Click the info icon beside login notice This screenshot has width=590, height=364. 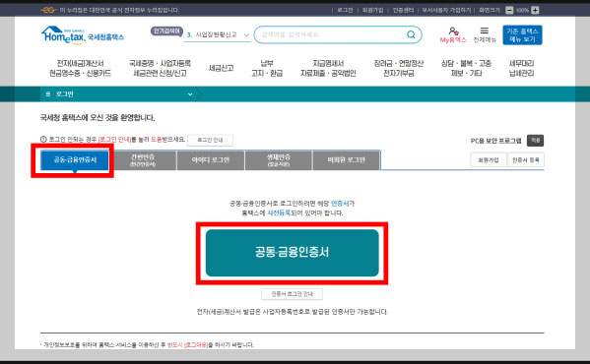click(x=43, y=140)
